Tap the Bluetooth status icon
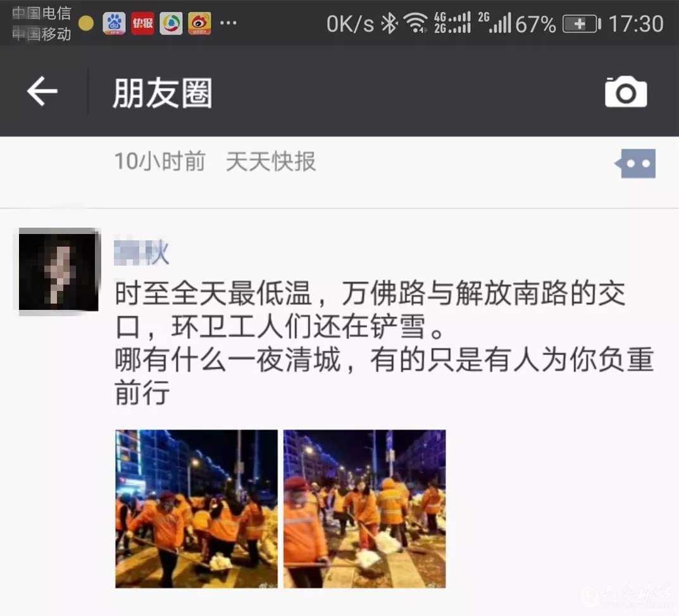Viewport: 679px width, 616px height. click(389, 23)
